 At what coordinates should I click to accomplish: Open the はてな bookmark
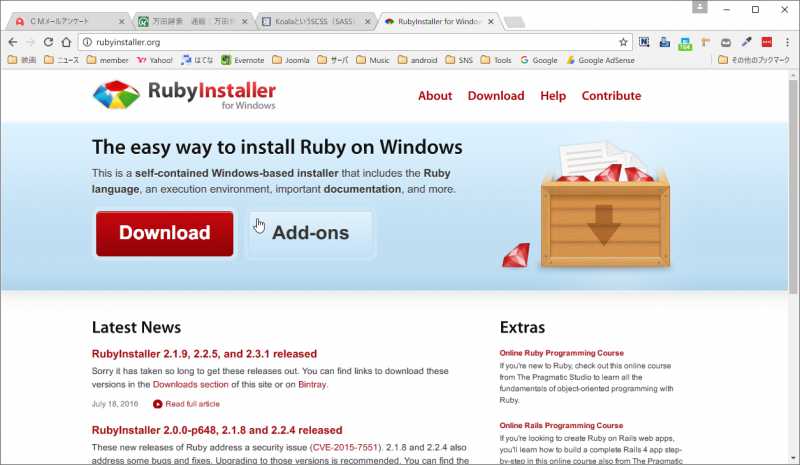197,60
